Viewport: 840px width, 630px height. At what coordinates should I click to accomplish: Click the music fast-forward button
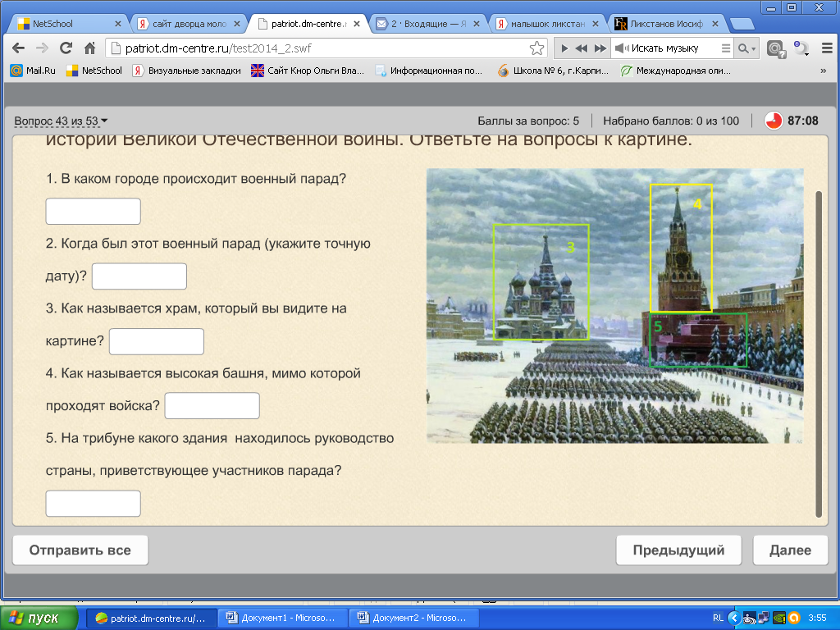click(600, 48)
